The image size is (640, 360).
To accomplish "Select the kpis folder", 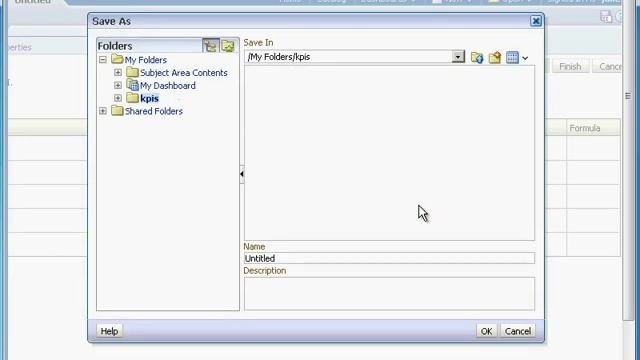I will point(149,98).
